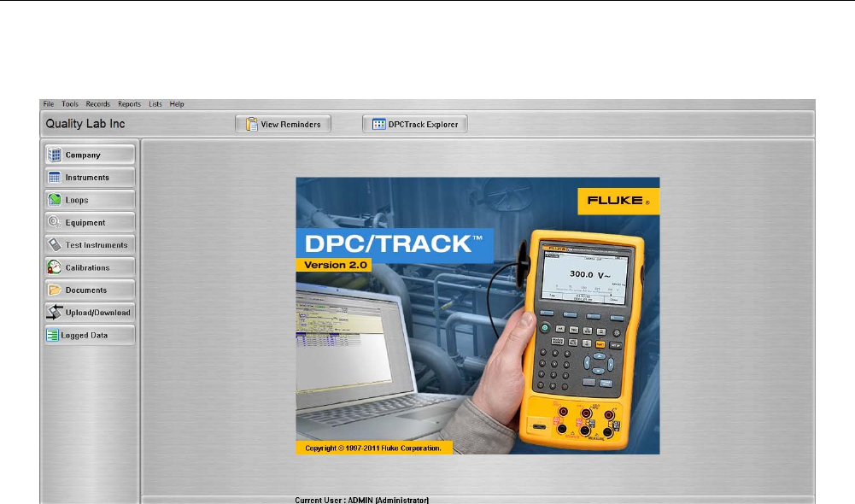Click the Version 2.0 label

tap(335, 265)
